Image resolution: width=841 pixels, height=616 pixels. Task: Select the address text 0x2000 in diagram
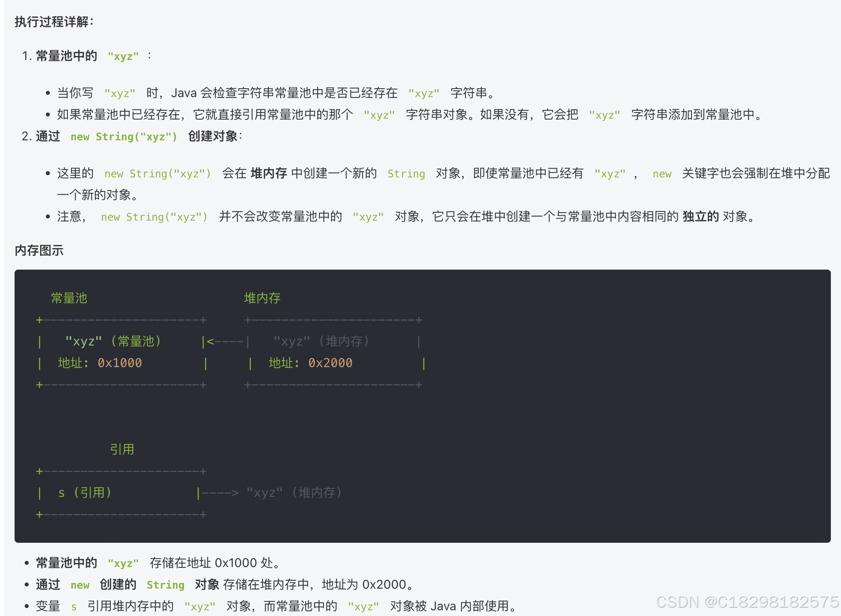(x=330, y=363)
